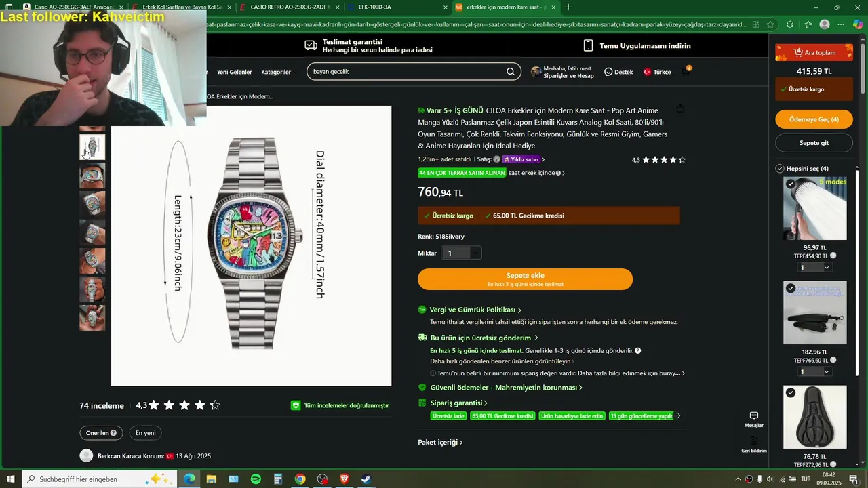The image size is (868, 488).
Task: Click the browser favorites star icon
Action: coord(770,24)
